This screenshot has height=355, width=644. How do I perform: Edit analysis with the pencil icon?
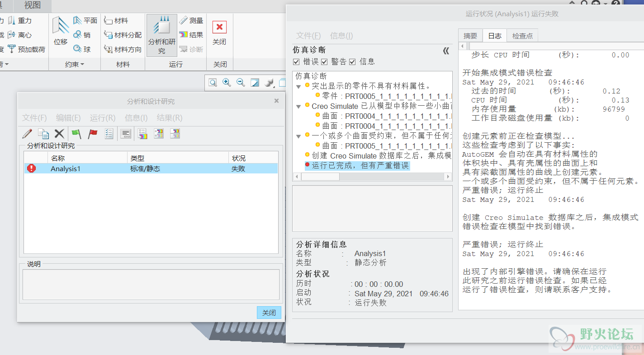click(x=27, y=134)
